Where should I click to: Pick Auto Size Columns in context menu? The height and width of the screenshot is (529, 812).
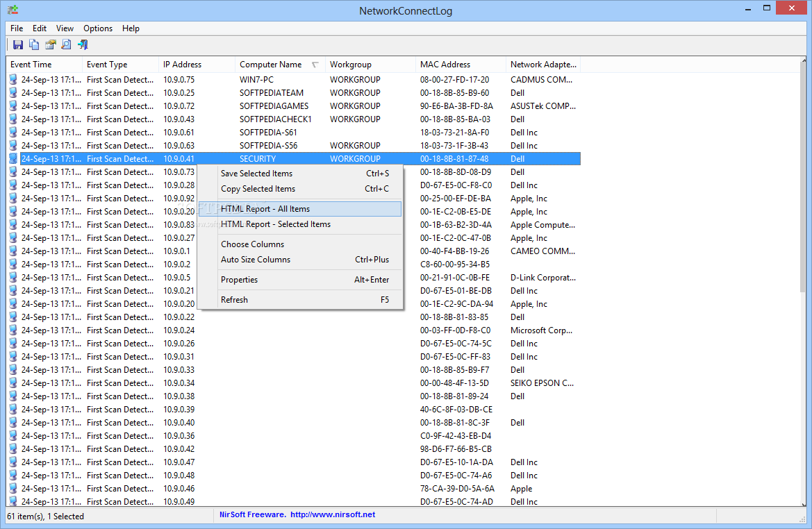pos(300,260)
